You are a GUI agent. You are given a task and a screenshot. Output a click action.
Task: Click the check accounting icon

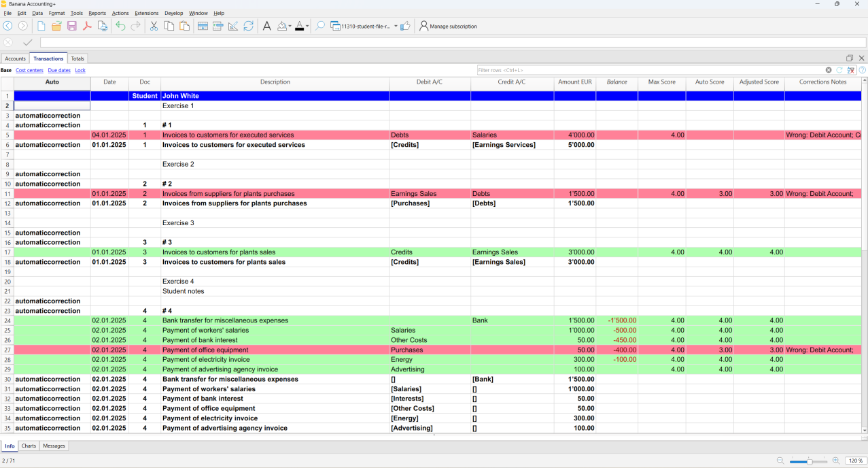[233, 26]
